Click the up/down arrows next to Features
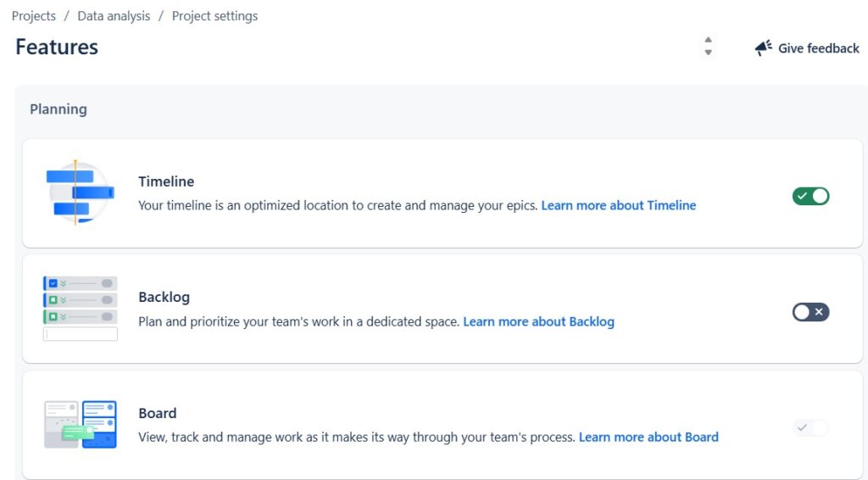Screen dimensions: 868x480 [708, 47]
